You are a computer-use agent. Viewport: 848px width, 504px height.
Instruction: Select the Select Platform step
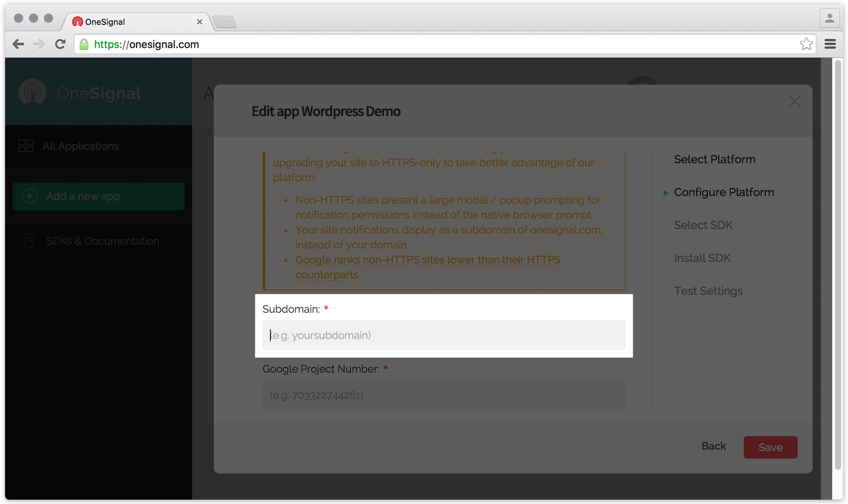(x=714, y=159)
